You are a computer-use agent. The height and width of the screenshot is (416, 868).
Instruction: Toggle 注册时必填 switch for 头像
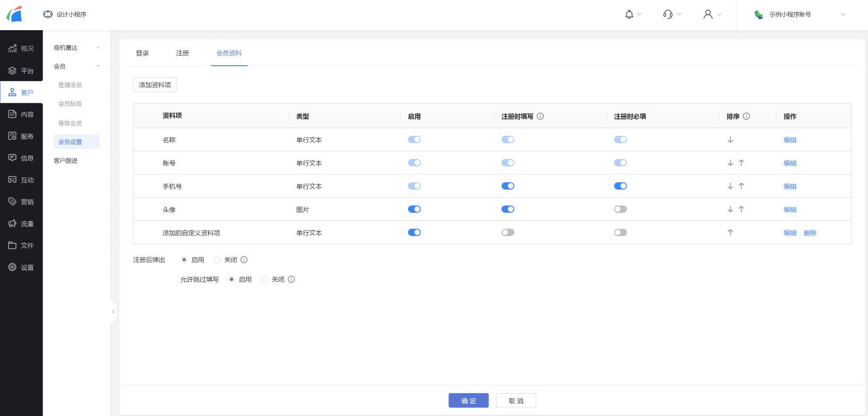tap(620, 209)
